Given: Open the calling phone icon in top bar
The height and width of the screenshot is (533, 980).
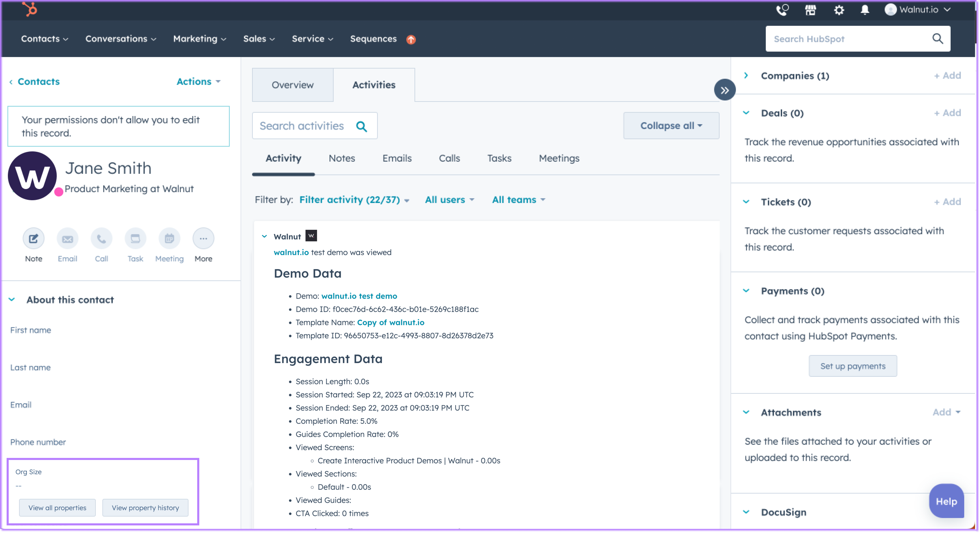Looking at the screenshot, I should 782,10.
